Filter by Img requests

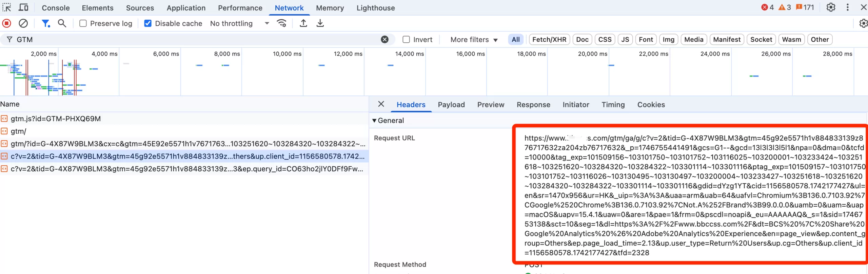(668, 39)
